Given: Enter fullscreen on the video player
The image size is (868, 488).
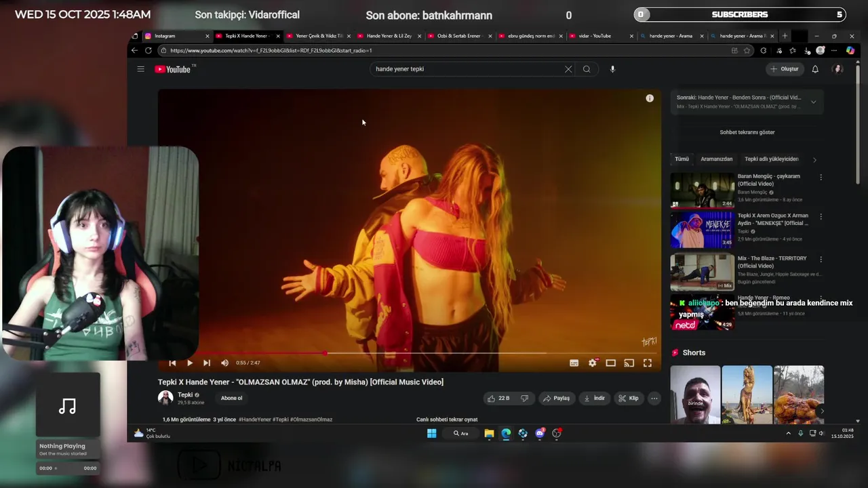Looking at the screenshot, I should (x=648, y=363).
